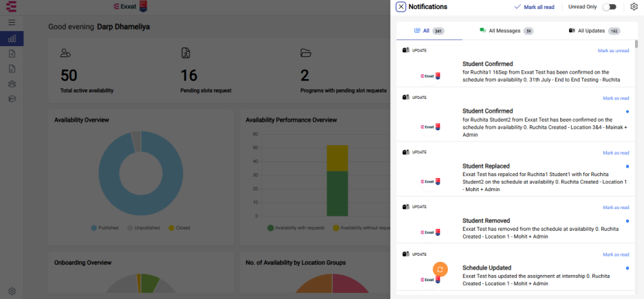Click Availability Performance Overview heading
Screen dimensions: 644x299
291,120
